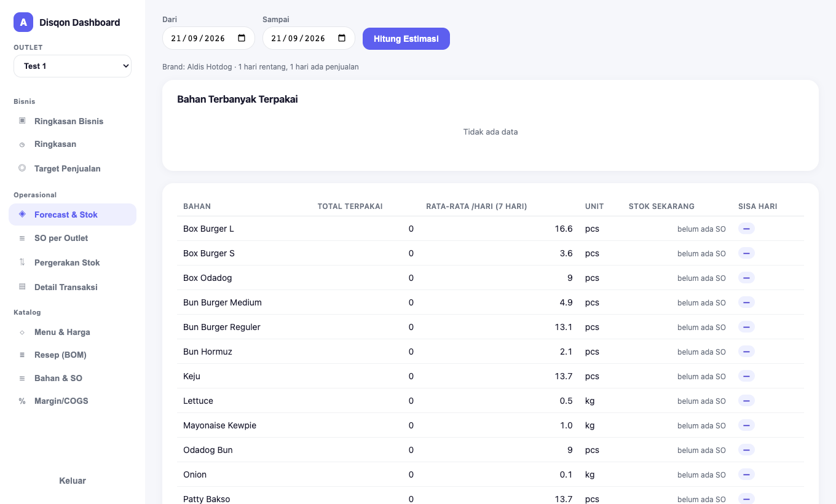Click the "Bun Burger Reguler" row name
The image size is (836, 504).
(222, 327)
